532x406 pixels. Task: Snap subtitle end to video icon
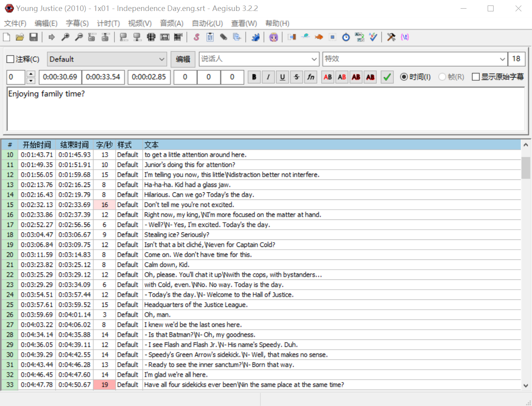click(x=137, y=37)
